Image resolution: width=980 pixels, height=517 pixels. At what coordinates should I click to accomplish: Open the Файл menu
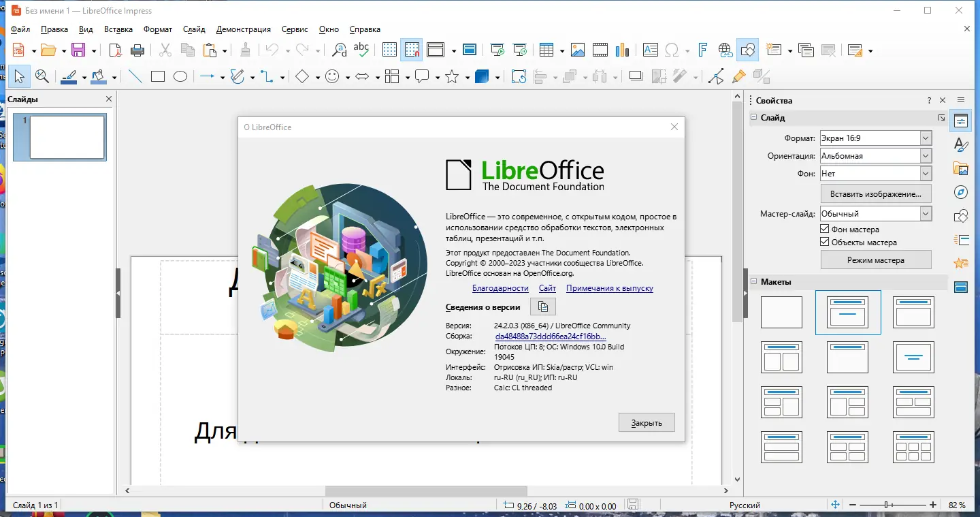(20, 29)
